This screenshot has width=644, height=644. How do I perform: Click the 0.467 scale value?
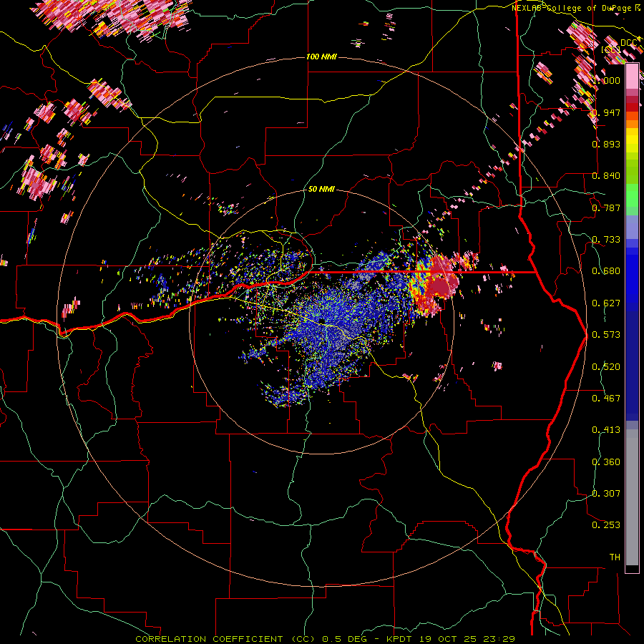click(x=606, y=399)
